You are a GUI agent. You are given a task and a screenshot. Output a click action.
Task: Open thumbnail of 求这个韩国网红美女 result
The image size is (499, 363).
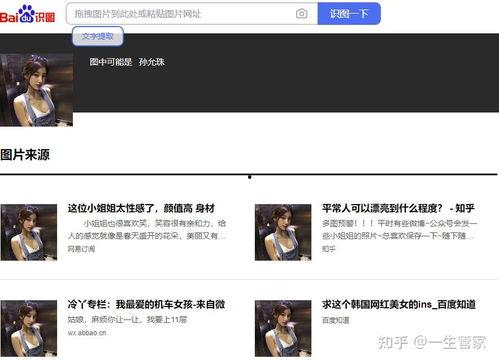coord(283,328)
